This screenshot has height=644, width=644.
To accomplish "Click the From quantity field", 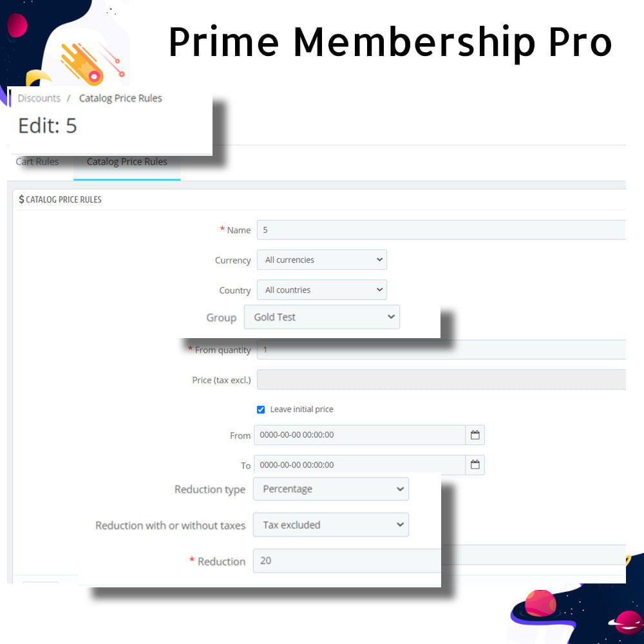I will [x=441, y=350].
